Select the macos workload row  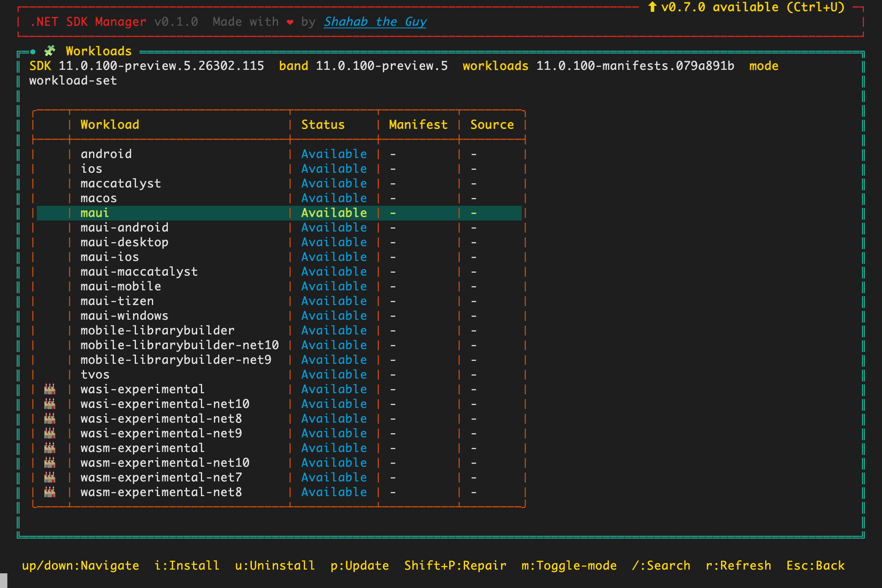click(x=279, y=198)
